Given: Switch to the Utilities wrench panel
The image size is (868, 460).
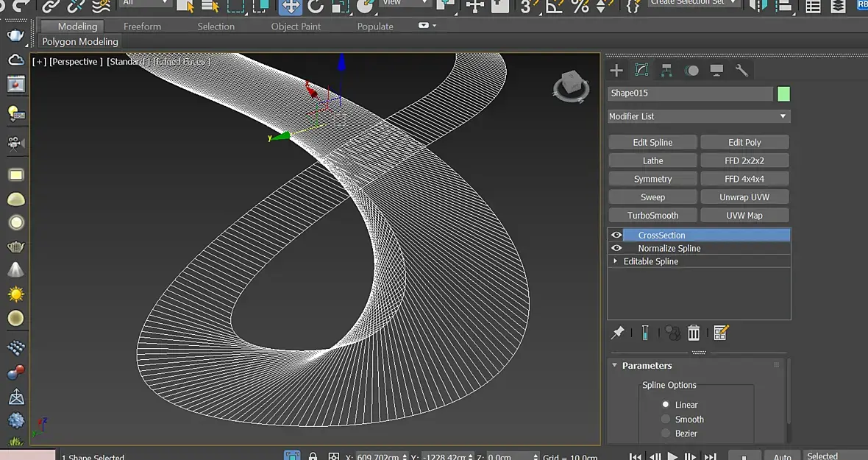Looking at the screenshot, I should (741, 71).
